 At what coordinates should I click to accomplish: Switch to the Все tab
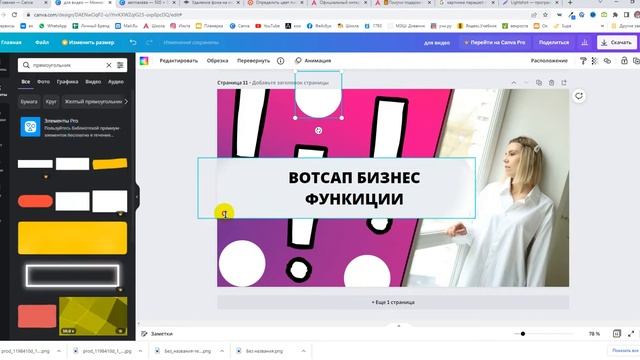[x=25, y=82]
